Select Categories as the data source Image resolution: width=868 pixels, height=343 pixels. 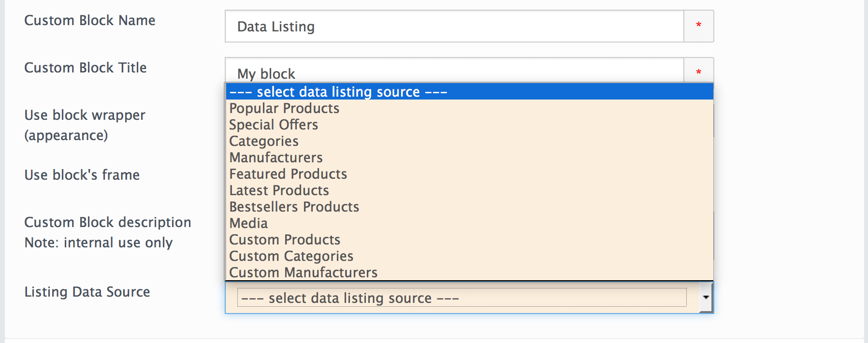tap(469, 141)
